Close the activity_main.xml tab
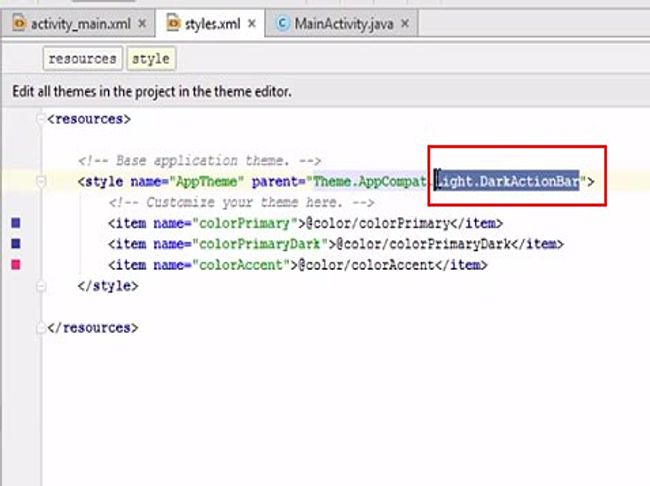The width and height of the screenshot is (650, 486). pyautogui.click(x=142, y=24)
